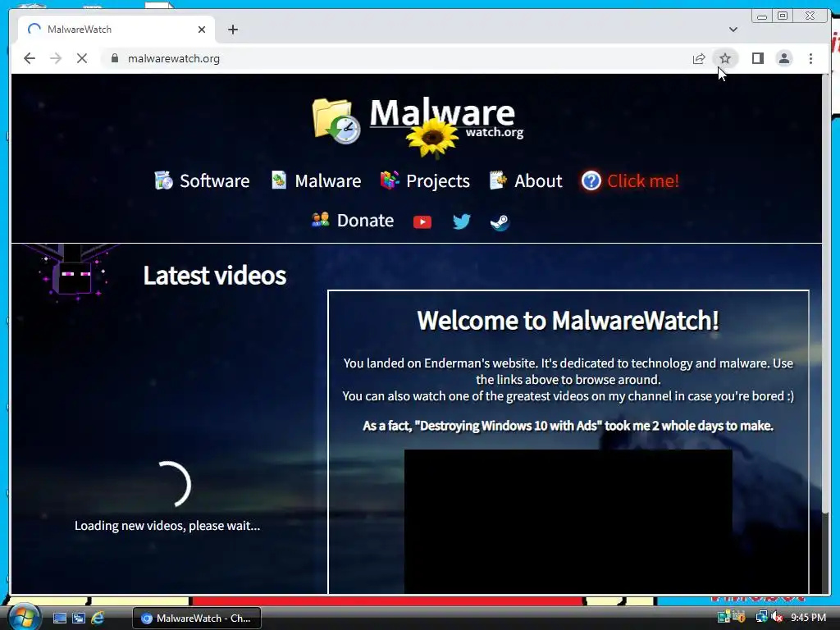This screenshot has height=630, width=840.
Task: Click the black embedded video player
Action: pyautogui.click(x=568, y=521)
